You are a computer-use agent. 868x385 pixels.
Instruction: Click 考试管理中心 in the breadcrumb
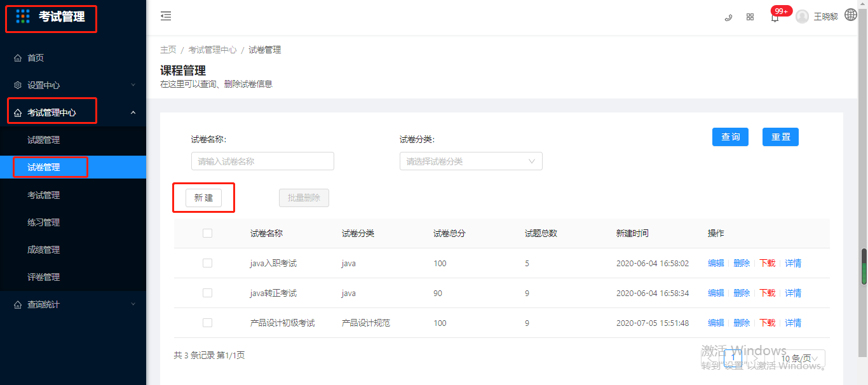point(212,50)
